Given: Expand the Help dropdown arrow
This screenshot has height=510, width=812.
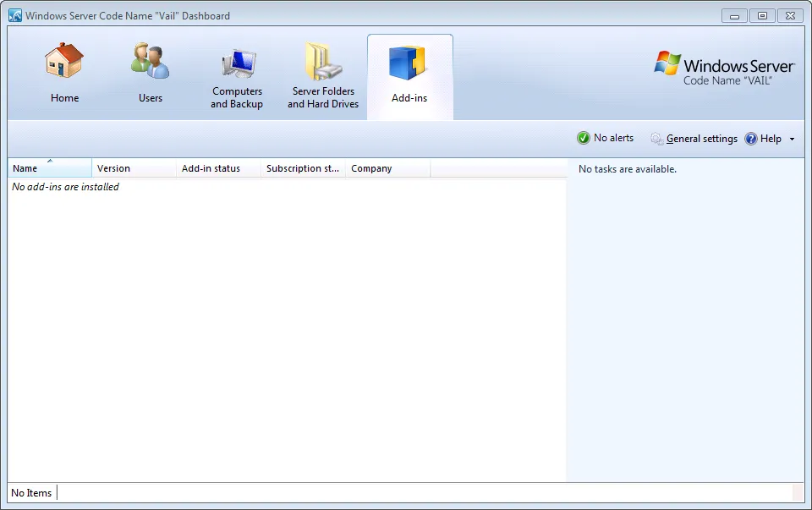Looking at the screenshot, I should 792,139.
